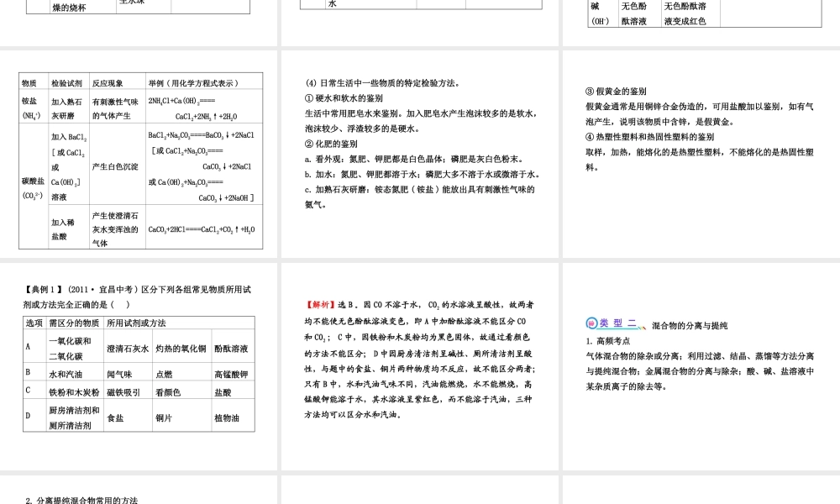Select the top slide showing the 碱 (OH-) row
The height and width of the screenshot is (504, 840).
click(x=701, y=23)
